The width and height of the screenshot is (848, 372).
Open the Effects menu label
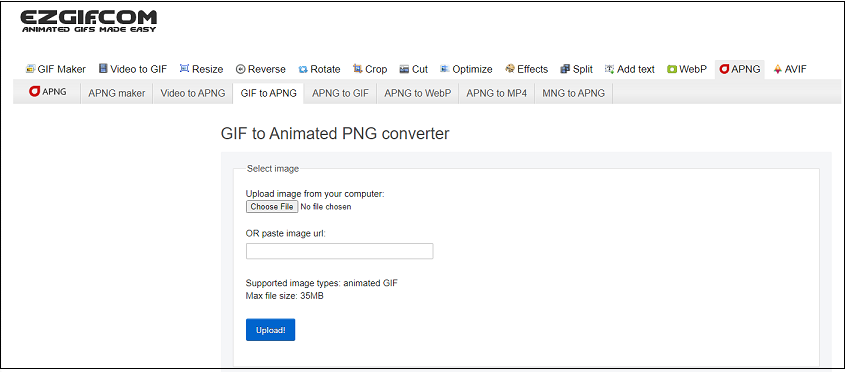click(532, 69)
